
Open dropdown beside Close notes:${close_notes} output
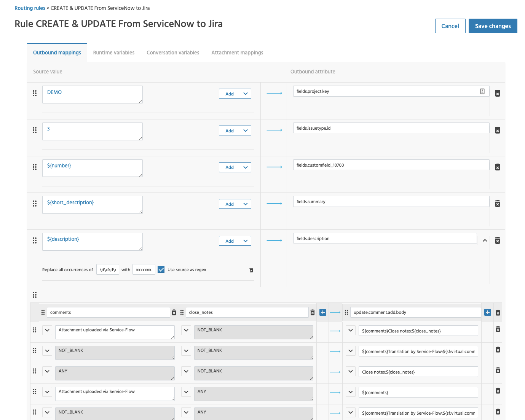click(351, 372)
